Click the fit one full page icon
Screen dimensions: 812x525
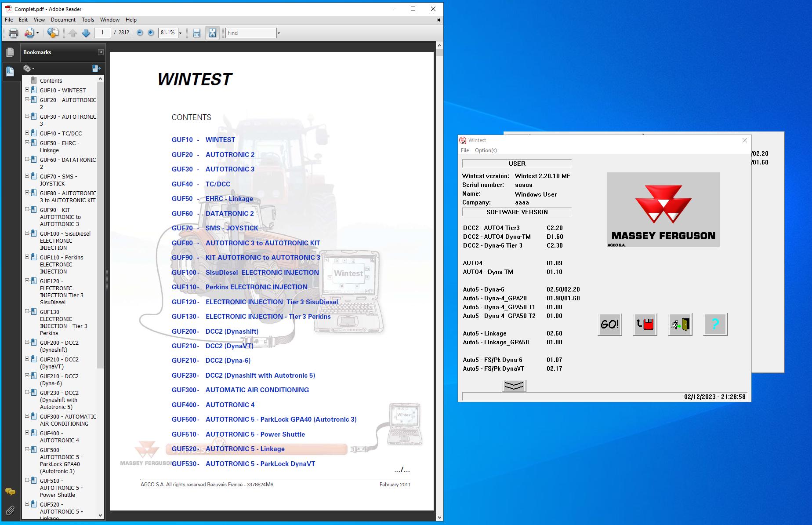coord(212,33)
